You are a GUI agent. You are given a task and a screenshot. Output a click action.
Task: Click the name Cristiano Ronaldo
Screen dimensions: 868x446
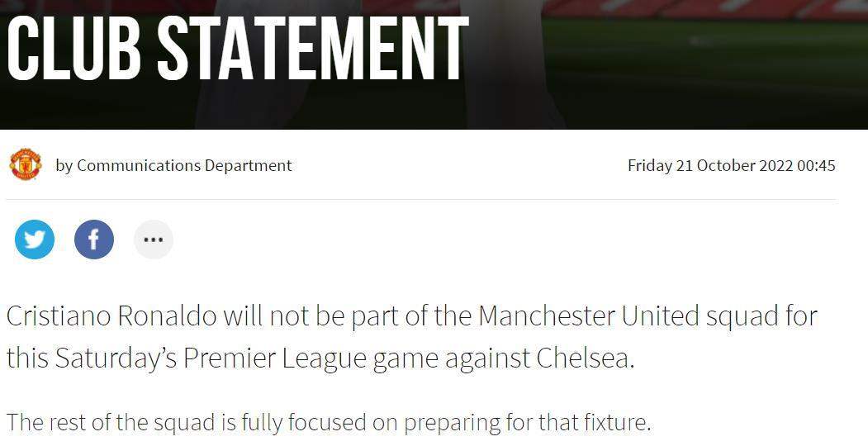[111, 316]
